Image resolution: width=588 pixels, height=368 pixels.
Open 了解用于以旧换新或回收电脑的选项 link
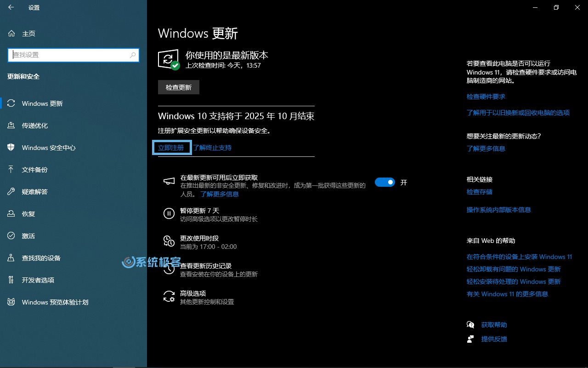point(518,113)
